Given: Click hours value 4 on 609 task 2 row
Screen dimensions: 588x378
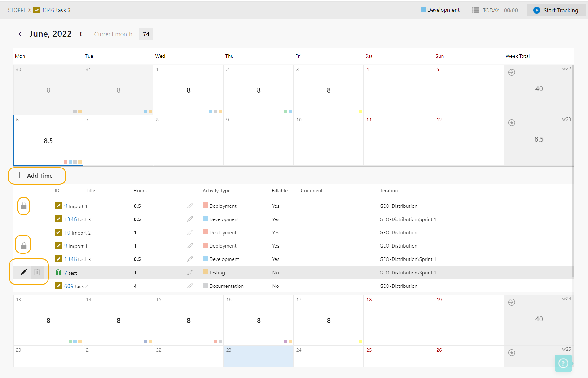Looking at the screenshot, I should click(135, 286).
